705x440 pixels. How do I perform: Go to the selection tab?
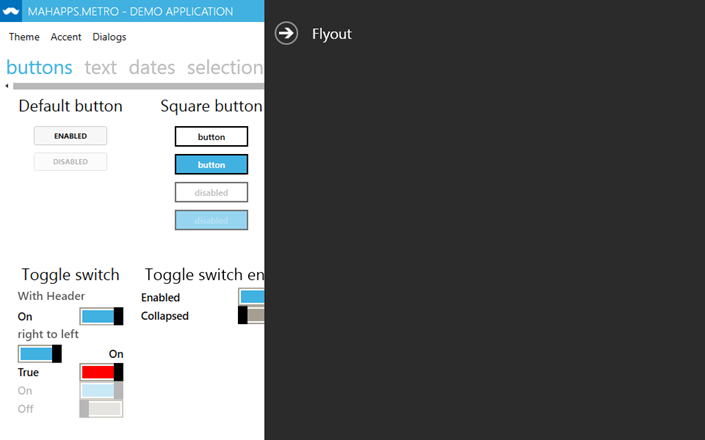click(225, 67)
